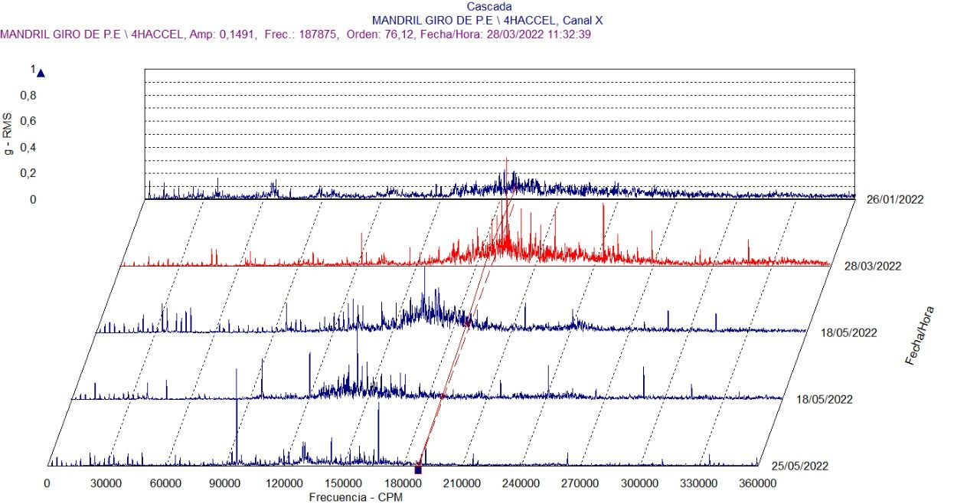Click the purple cursor readout line with Amp: 0,1491

[295, 34]
